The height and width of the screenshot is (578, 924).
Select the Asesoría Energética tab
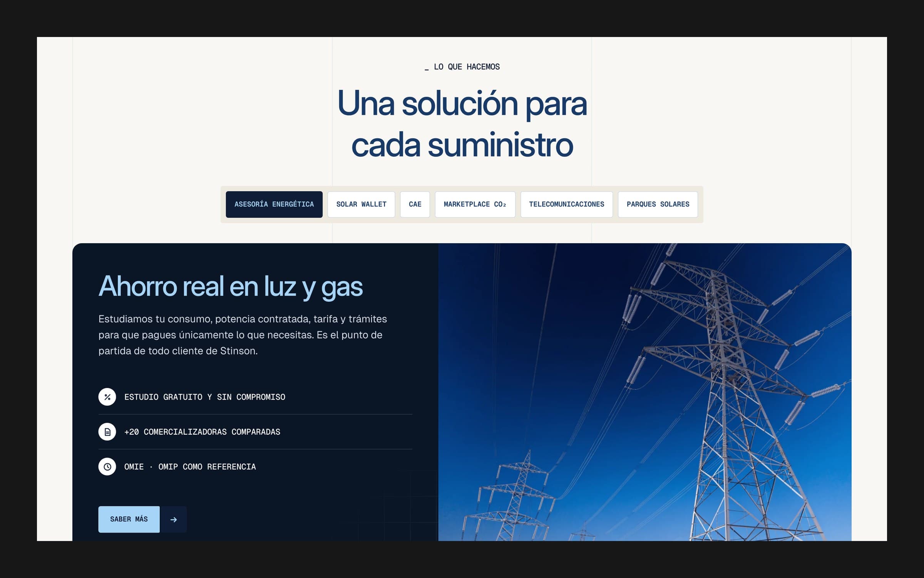pyautogui.click(x=274, y=204)
